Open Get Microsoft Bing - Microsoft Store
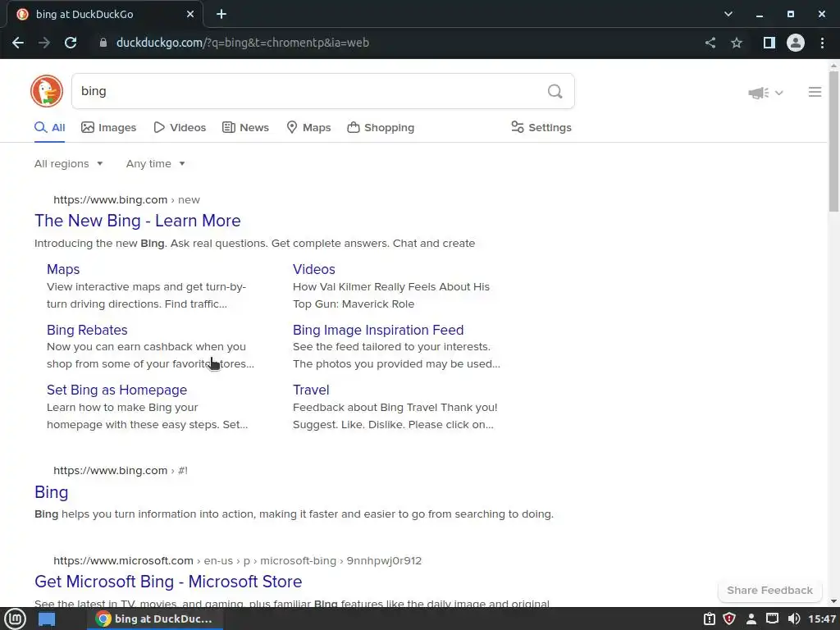Viewport: 840px width, 630px height. click(168, 582)
